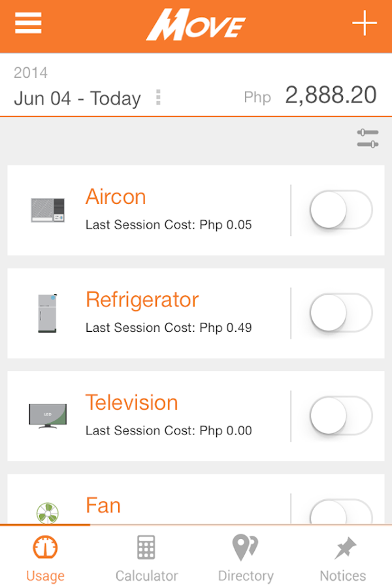This screenshot has width=392, height=588.
Task: Click the Fan appliance icon
Action: (x=48, y=513)
